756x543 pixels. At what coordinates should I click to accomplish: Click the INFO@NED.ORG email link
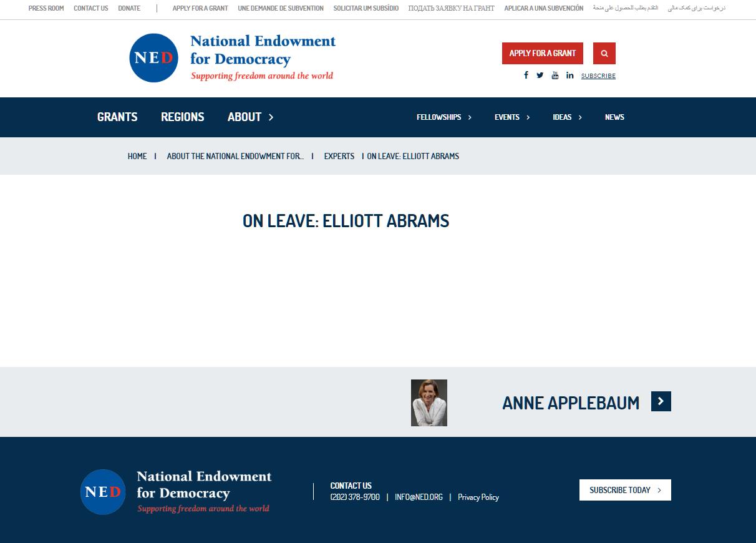[419, 497]
